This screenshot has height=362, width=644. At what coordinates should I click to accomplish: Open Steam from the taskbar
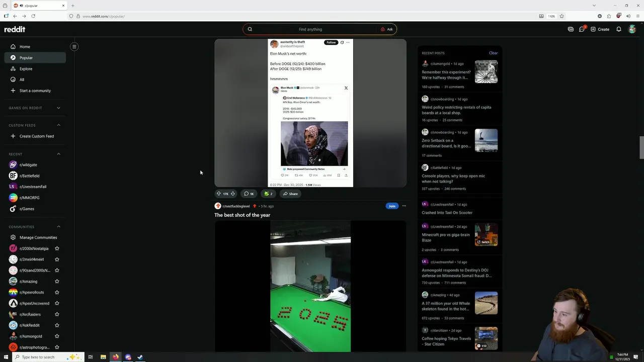point(140,357)
